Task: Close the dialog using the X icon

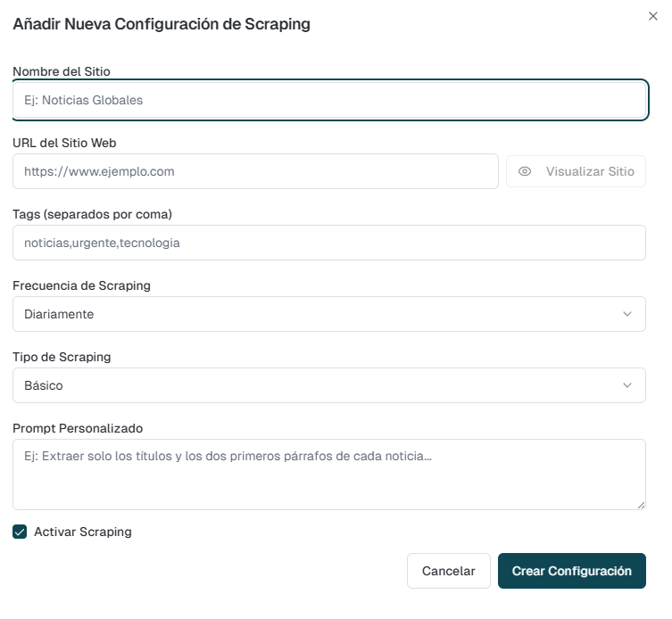Action: pos(652,16)
